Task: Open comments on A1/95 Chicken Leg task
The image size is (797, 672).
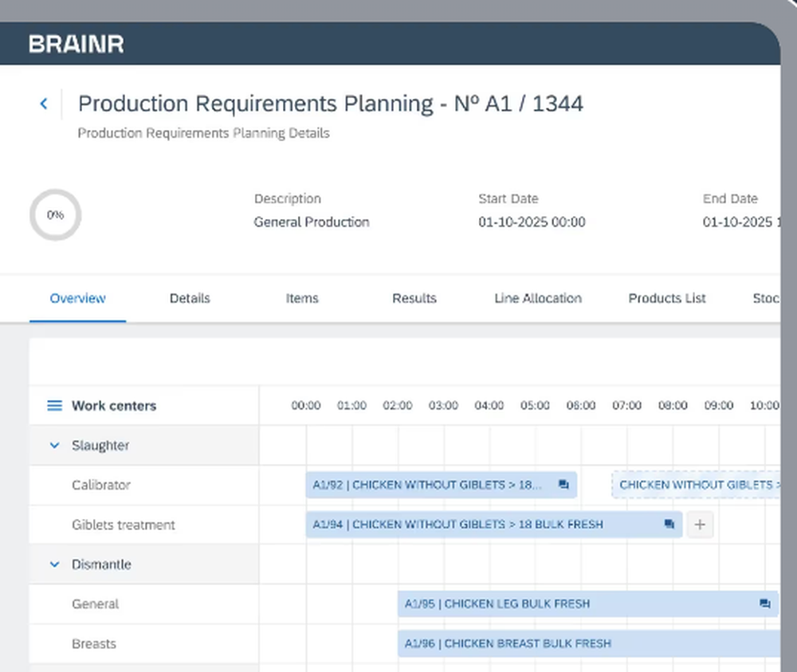Action: (765, 603)
